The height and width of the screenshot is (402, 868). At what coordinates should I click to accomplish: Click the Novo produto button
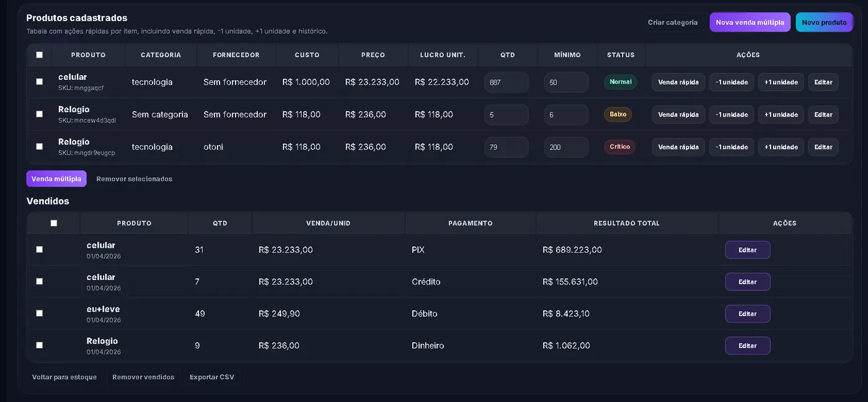(824, 22)
